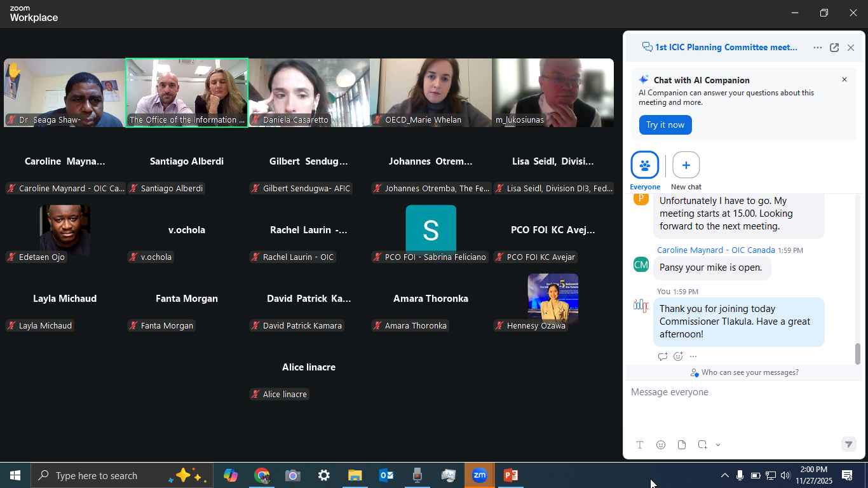Image resolution: width=868 pixels, height=488 pixels.
Task: Add a reaction to your last message
Action: click(x=678, y=356)
